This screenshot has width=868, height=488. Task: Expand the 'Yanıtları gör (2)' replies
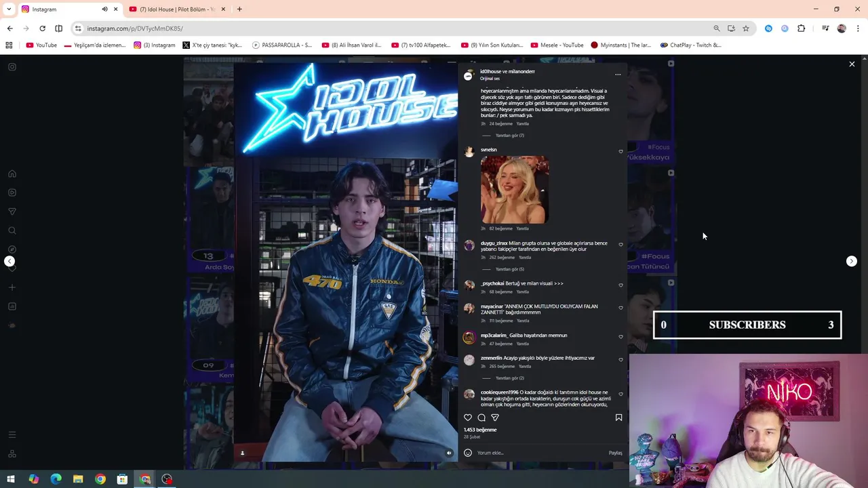pyautogui.click(x=510, y=378)
